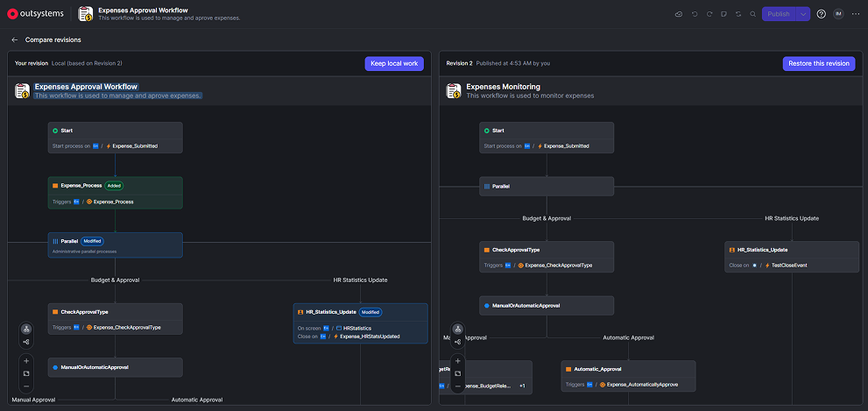Viewport: 868px width, 411px height.
Task: Select the Expense_Process added node
Action: pyautogui.click(x=115, y=193)
